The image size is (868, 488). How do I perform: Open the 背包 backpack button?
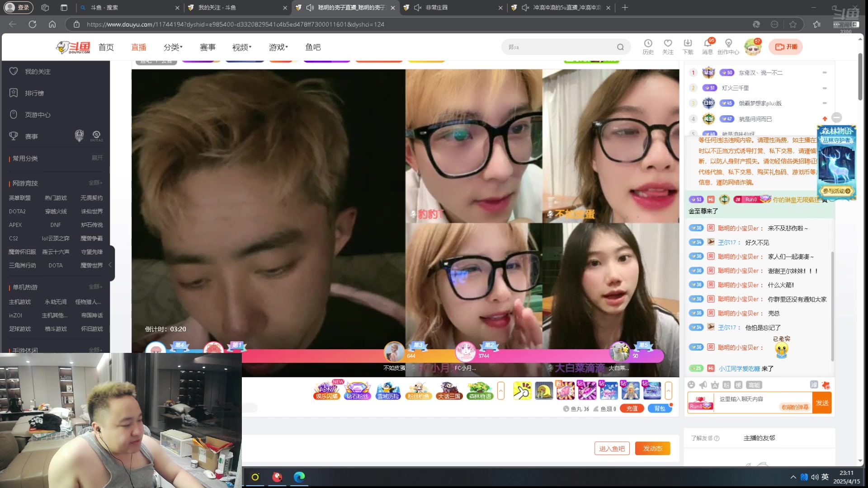coord(660,408)
